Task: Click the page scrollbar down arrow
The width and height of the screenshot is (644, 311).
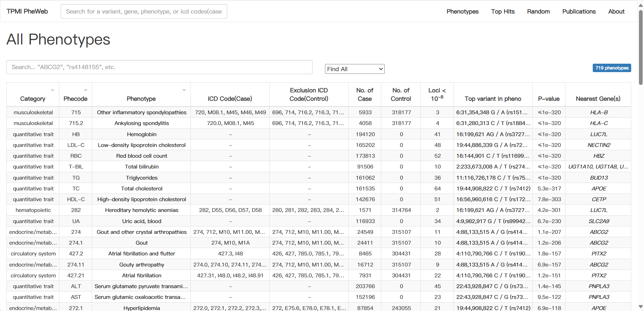Action: (641, 307)
